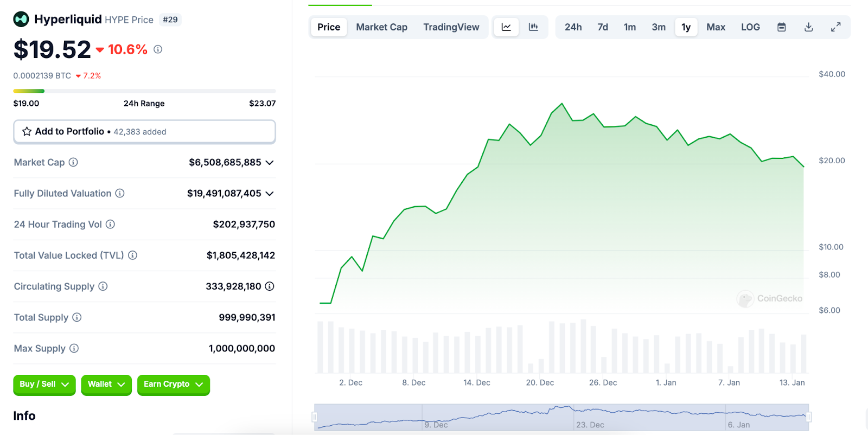
Task: Click the Add to Portfolio button
Action: coord(144,132)
